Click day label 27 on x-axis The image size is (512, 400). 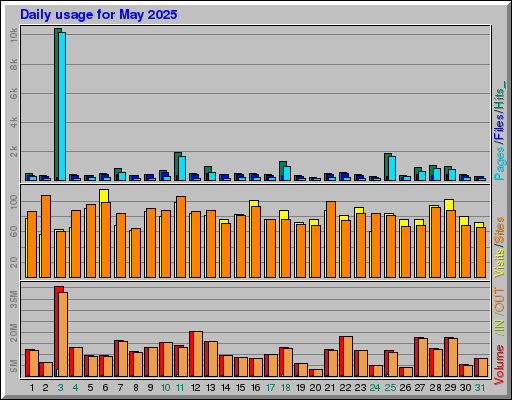point(420,388)
